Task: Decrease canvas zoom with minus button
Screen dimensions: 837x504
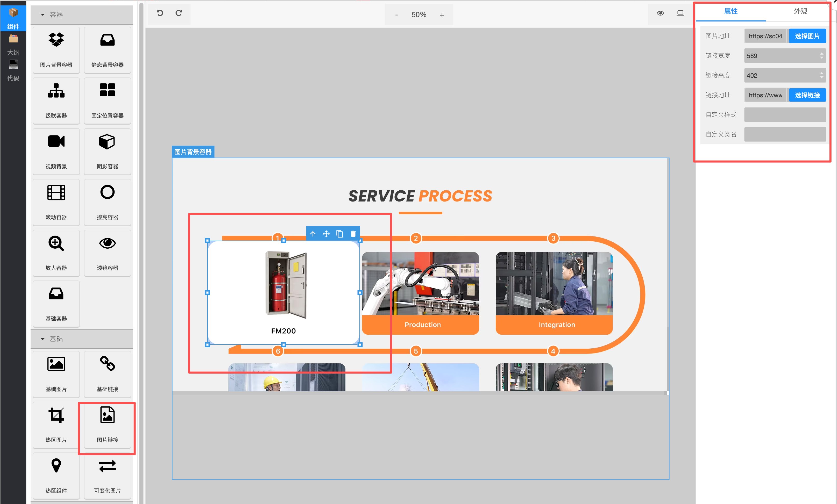Action: tap(396, 15)
